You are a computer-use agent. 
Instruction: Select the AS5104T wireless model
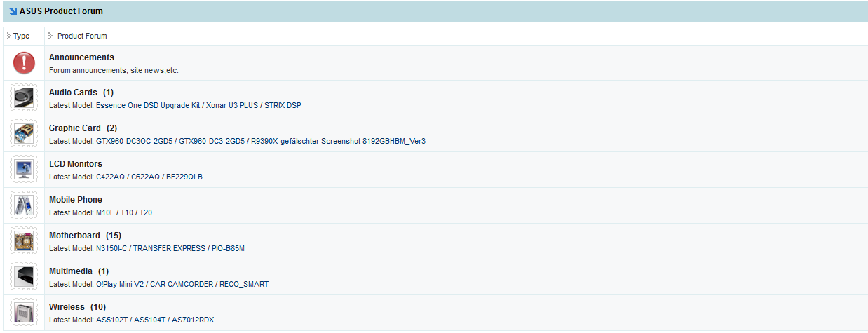pyautogui.click(x=150, y=320)
